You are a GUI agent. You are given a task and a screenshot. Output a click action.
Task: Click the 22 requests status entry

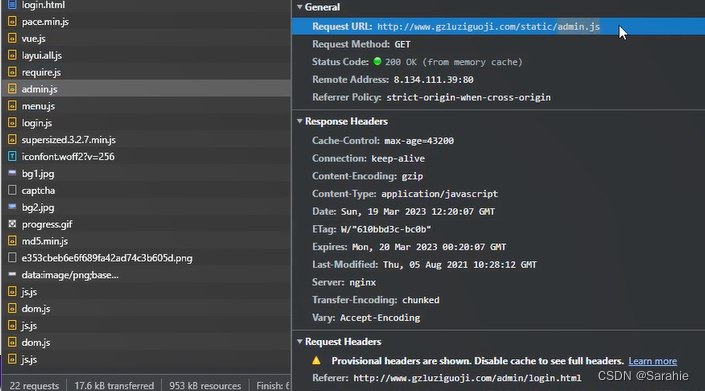[34, 386]
